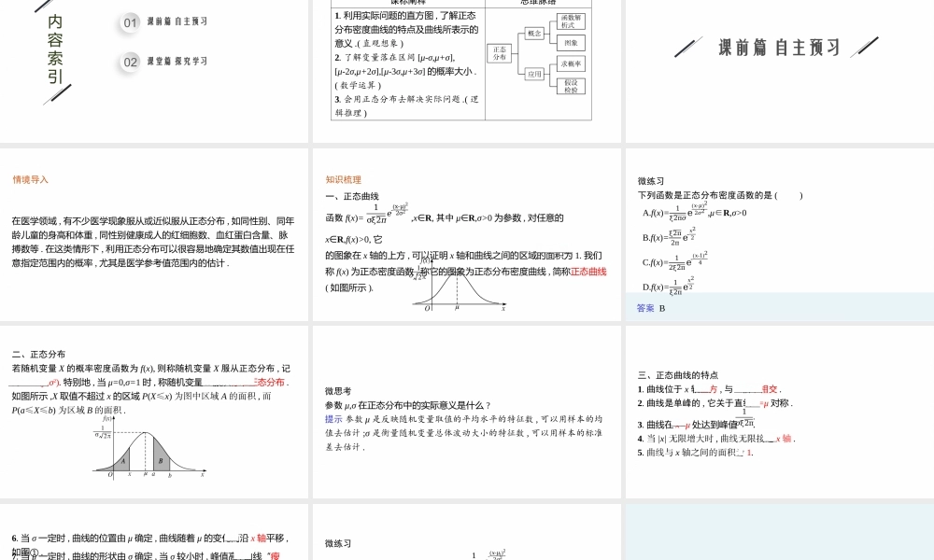Click the 微思考 heading text

pyautogui.click(x=338, y=391)
